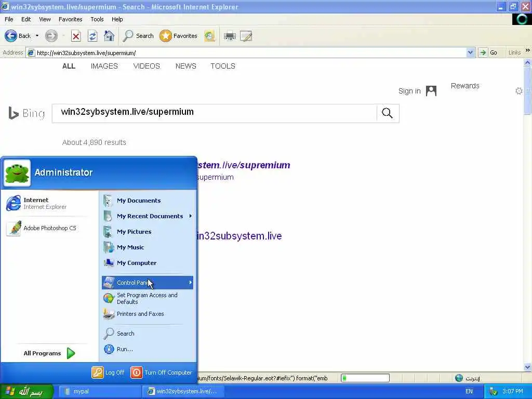
Task: Stop page loading with red X icon
Action: (x=76, y=36)
